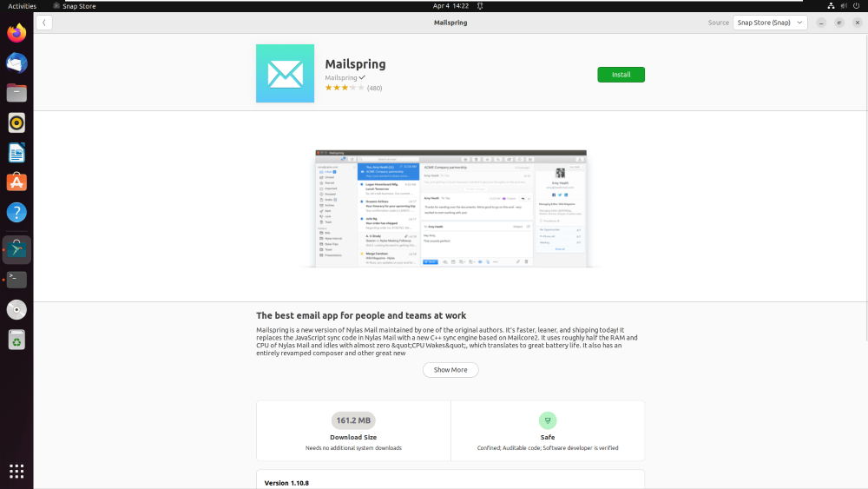This screenshot has width=868, height=489.
Task: Open the power menu icon in top bar
Action: coord(857,6)
